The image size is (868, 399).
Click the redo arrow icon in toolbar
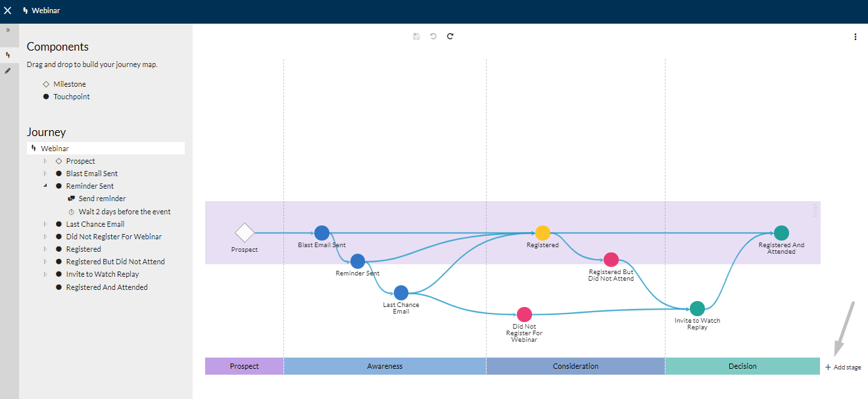click(x=450, y=36)
